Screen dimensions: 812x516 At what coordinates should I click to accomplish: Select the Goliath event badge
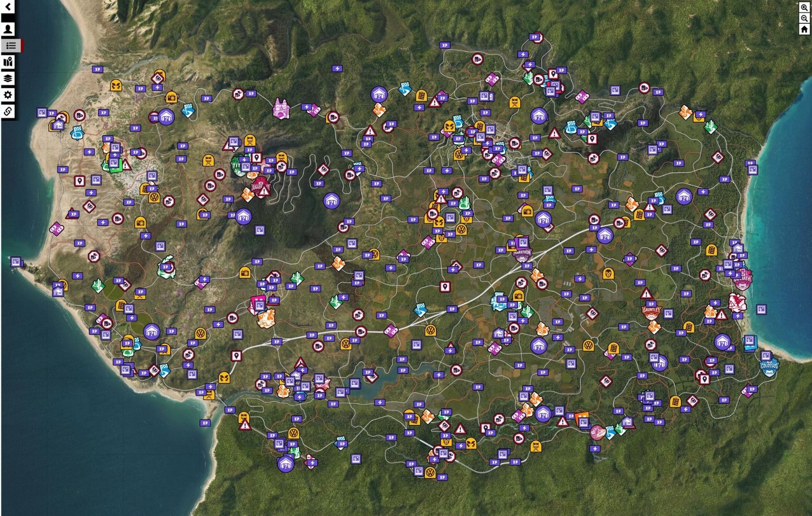point(743,281)
